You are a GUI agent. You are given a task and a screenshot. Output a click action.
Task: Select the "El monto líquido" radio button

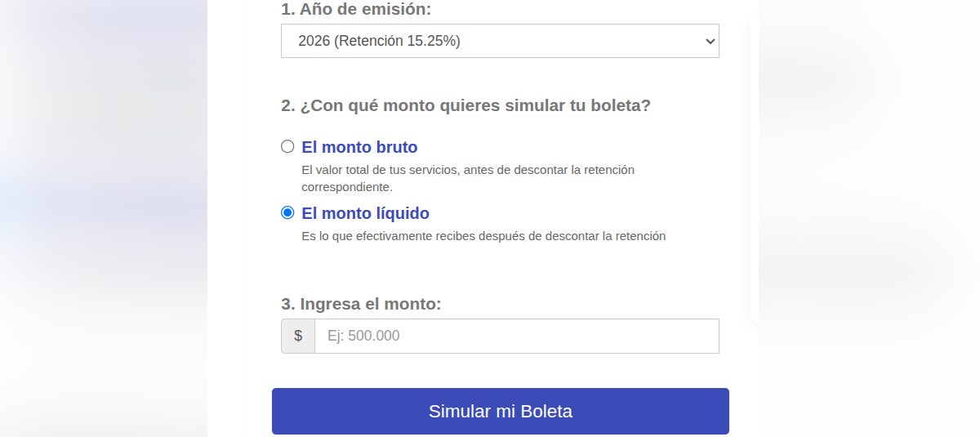click(287, 212)
